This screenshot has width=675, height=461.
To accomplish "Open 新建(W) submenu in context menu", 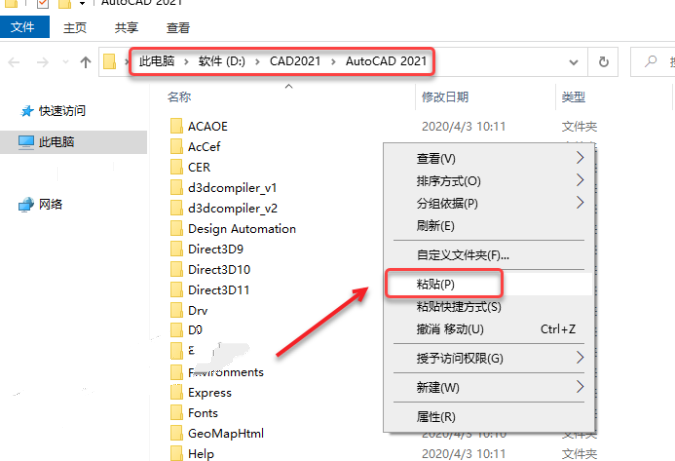I will (489, 387).
